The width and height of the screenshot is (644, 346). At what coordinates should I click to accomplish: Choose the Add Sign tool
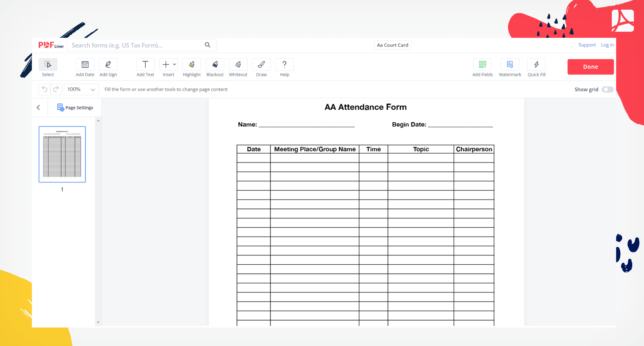point(108,65)
